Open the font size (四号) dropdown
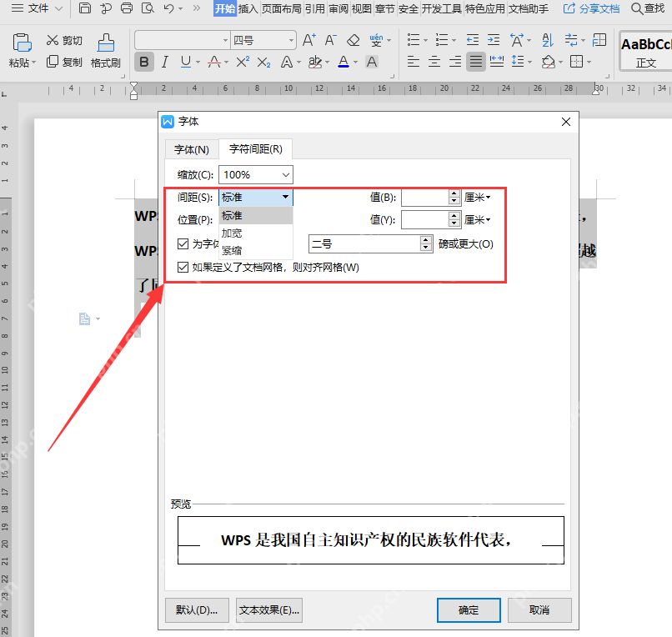Viewport: 672px width, 637px height. 292,41
